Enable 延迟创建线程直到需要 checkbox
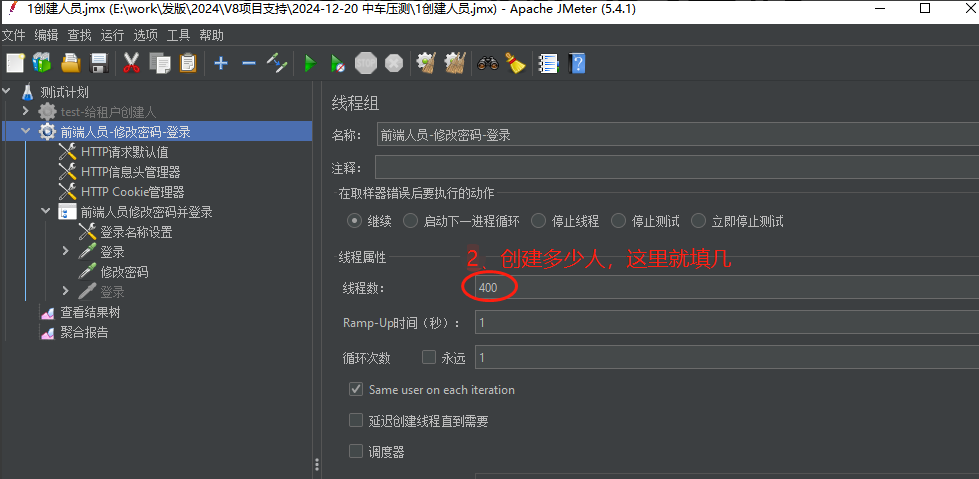The width and height of the screenshot is (979, 479). coord(356,421)
